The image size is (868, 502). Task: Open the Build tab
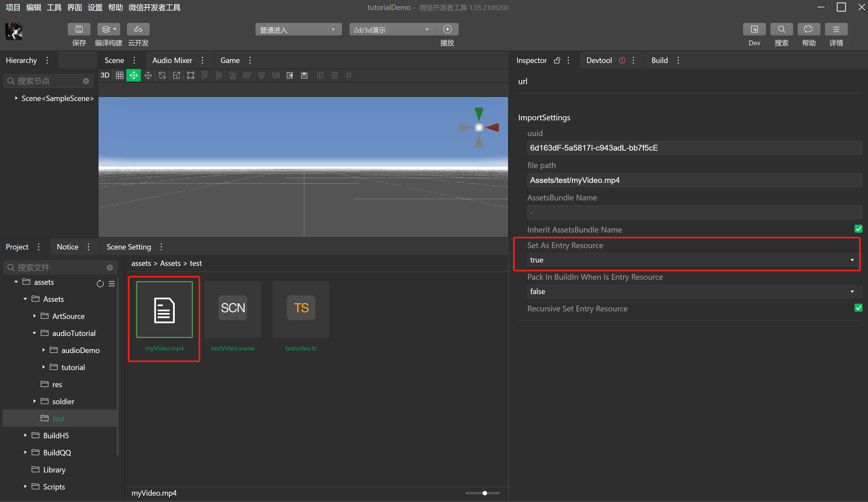pos(659,60)
